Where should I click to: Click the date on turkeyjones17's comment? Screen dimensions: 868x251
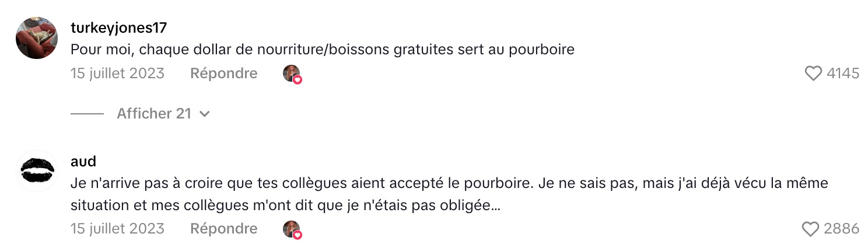coord(117,74)
